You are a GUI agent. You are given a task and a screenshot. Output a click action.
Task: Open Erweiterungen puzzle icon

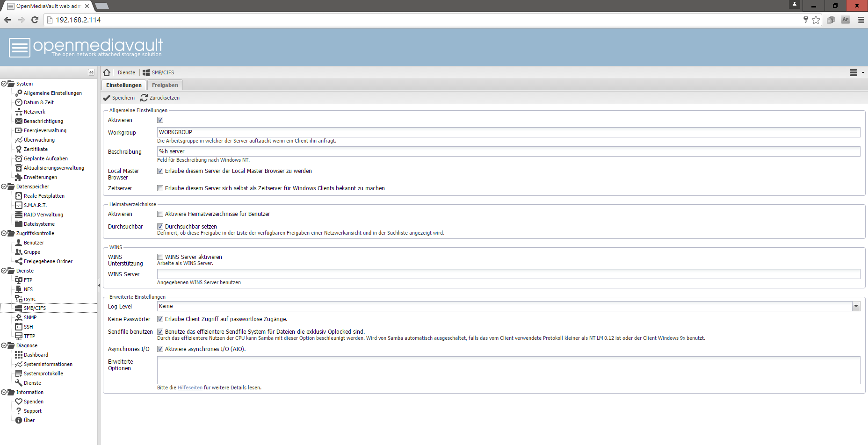pyautogui.click(x=19, y=177)
